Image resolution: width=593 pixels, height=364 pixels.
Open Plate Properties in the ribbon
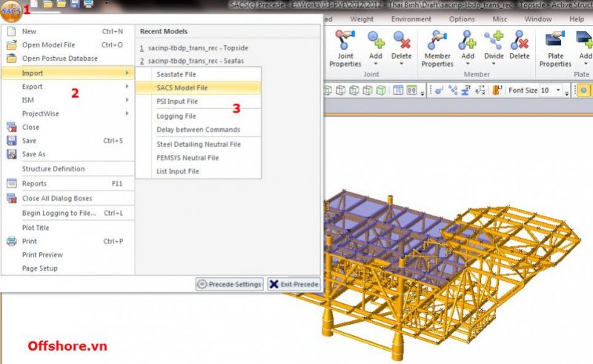point(555,49)
